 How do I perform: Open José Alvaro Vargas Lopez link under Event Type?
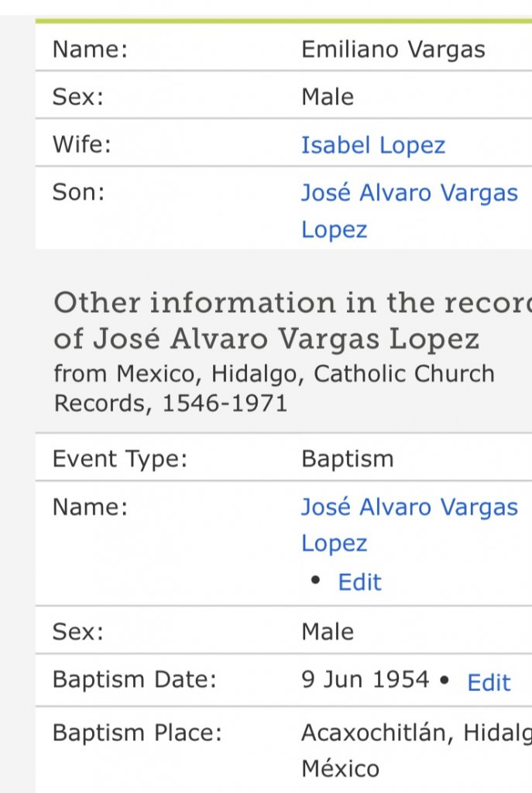click(x=409, y=507)
